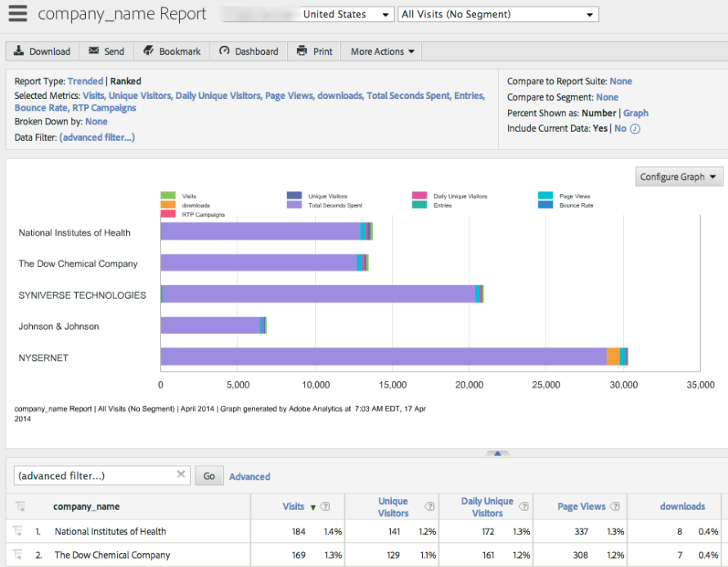728x567 pixels.
Task: Switch report type to Trended
Action: (x=85, y=81)
